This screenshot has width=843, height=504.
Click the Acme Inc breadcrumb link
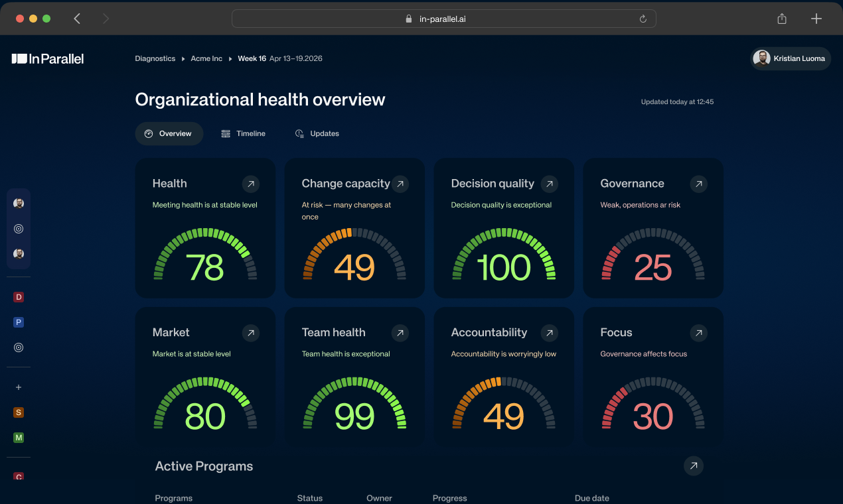tap(206, 58)
